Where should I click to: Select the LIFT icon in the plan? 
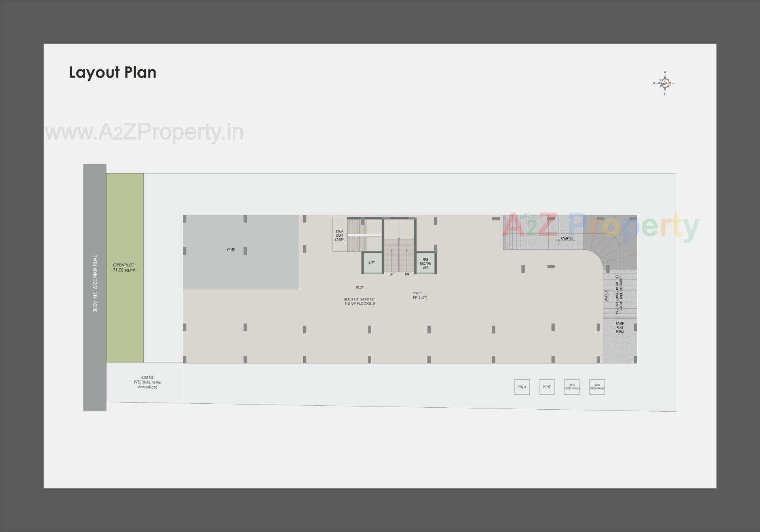pos(371,262)
